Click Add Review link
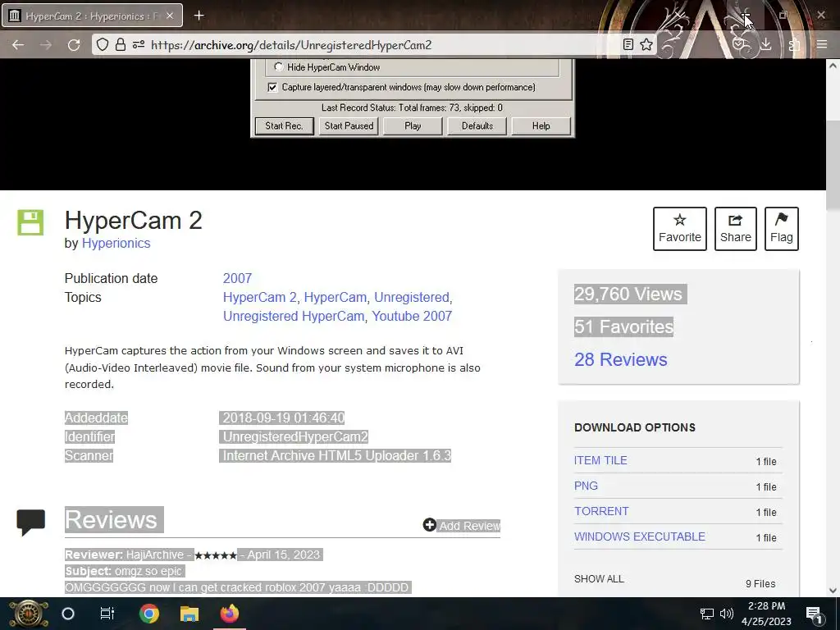Screen dimensions: 840x630 coord(461,526)
